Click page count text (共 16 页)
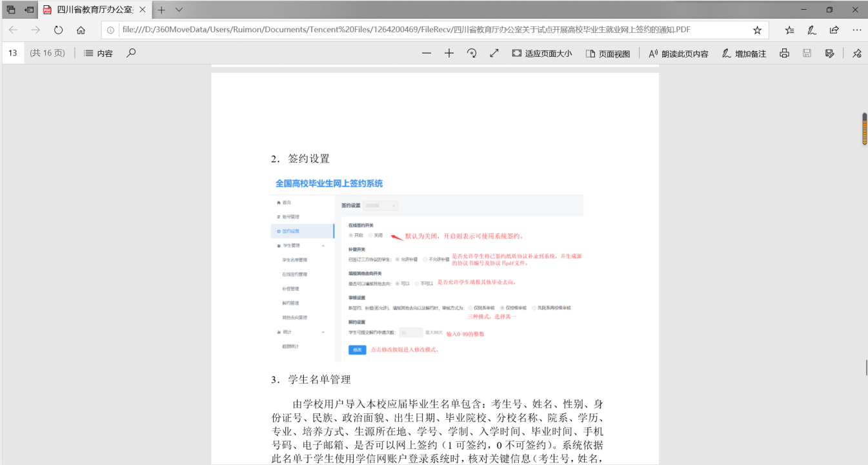This screenshot has width=868, height=465. pos(48,53)
